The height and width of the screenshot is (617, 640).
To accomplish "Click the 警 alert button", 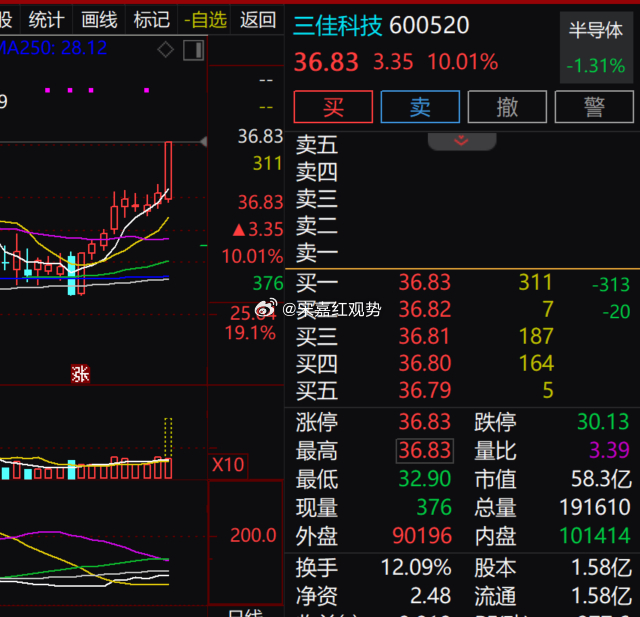I will tap(594, 107).
